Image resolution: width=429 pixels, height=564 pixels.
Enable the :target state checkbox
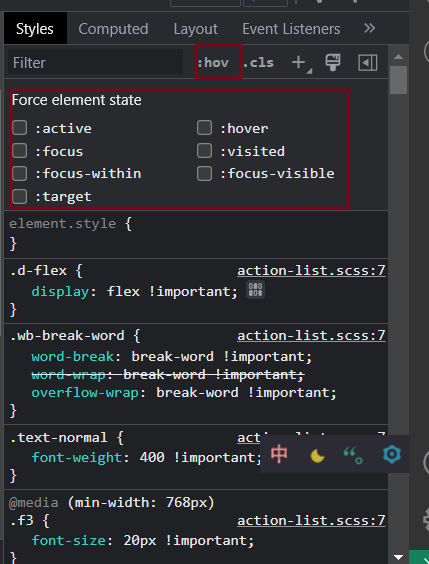coord(19,196)
